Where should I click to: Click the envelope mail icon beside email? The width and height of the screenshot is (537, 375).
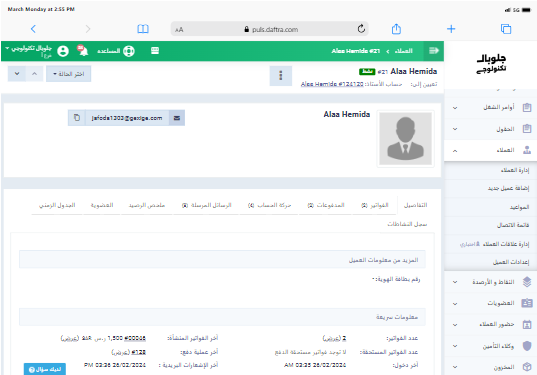(177, 118)
